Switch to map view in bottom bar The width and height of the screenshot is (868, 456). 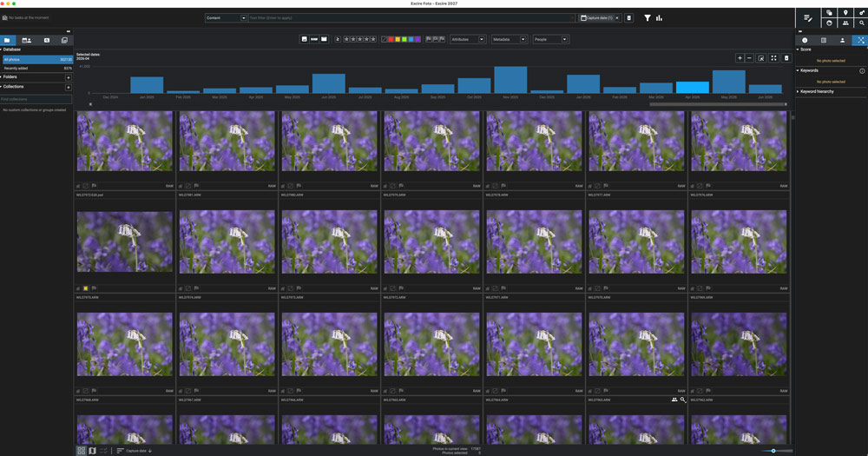pos(93,451)
